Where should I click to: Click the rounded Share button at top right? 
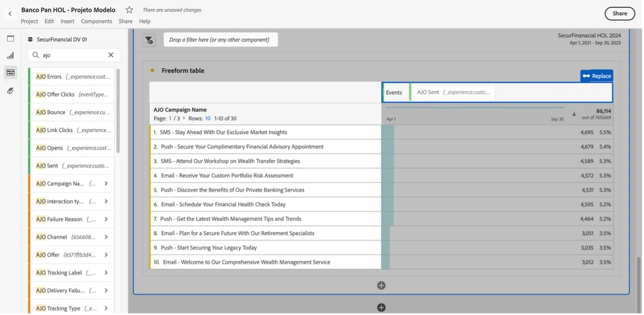click(x=620, y=13)
